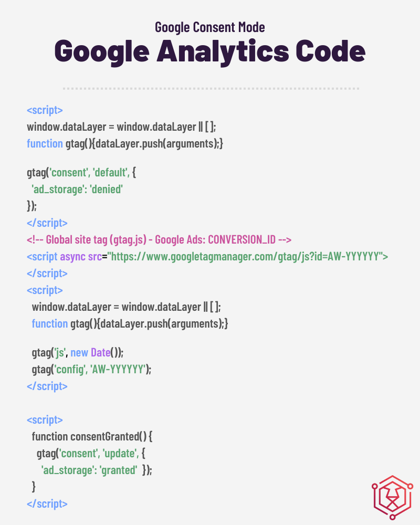Click the final closing script tag
The height and width of the screenshot is (525, 420).
tap(47, 503)
